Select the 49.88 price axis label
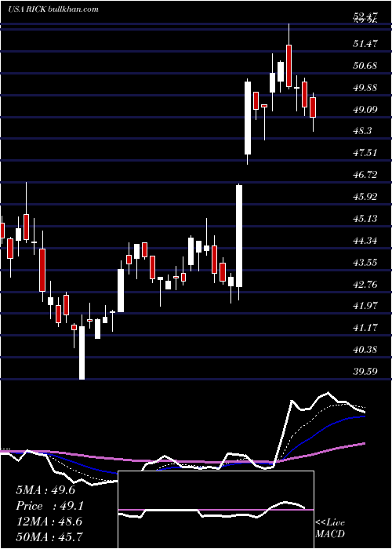Image resolution: width=392 pixels, height=549 pixels. click(366, 88)
